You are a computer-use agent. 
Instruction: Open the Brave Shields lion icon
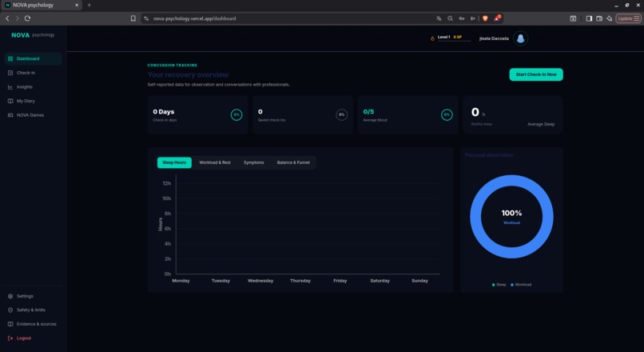485,18
